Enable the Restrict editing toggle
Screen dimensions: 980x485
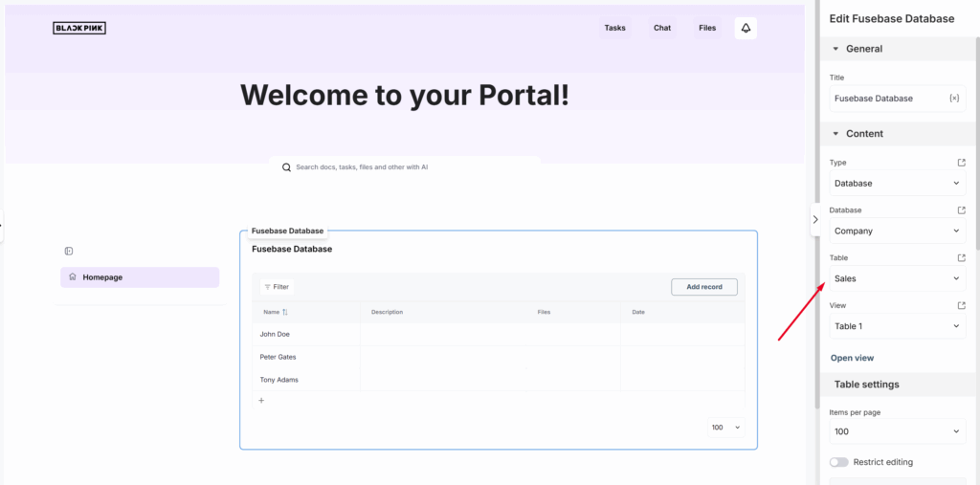838,462
